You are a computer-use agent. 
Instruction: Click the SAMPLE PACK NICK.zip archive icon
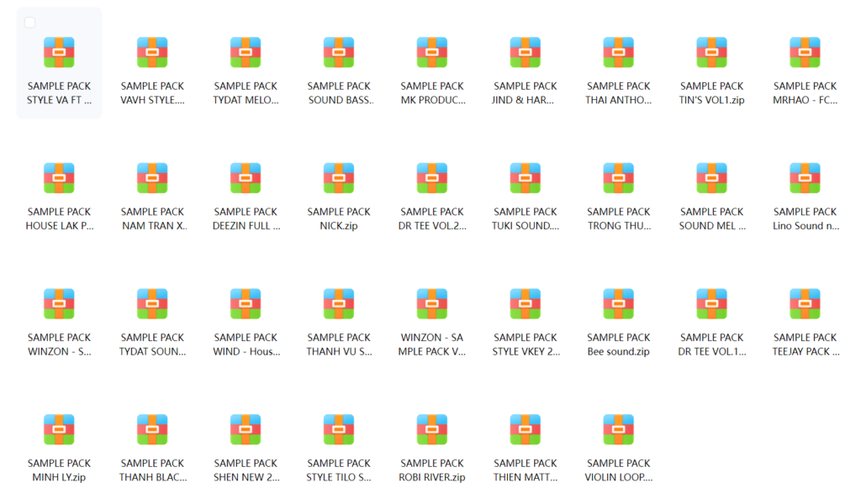[x=339, y=178]
